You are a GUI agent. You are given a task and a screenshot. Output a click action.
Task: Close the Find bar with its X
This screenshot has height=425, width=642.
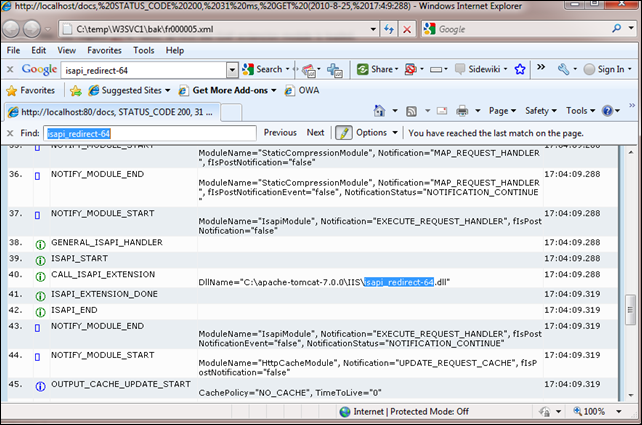pos(10,133)
